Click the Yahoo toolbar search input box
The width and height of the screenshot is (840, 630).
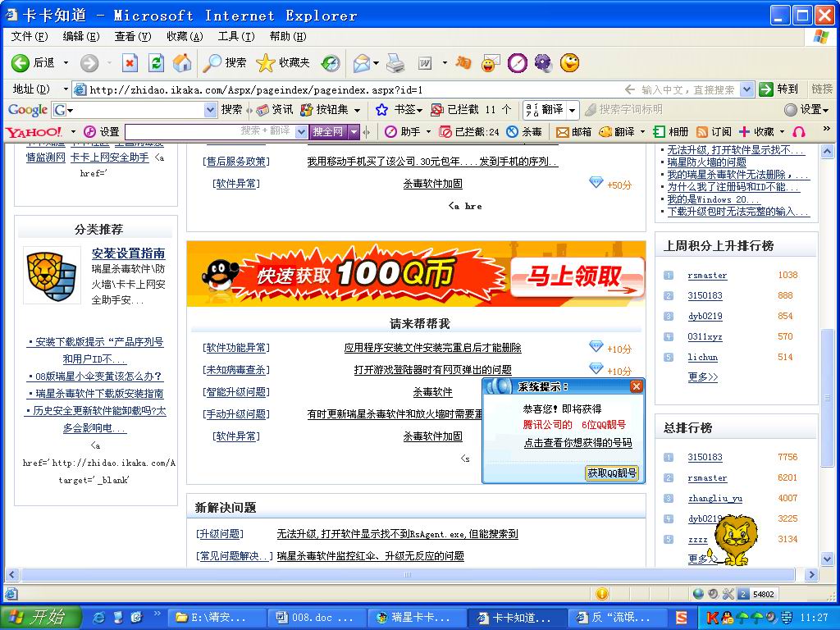tap(210, 132)
